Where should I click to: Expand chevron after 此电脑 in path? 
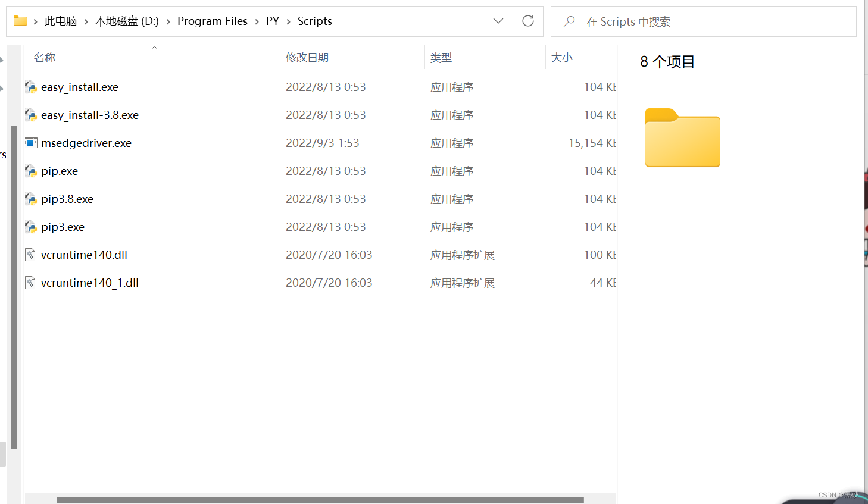point(86,21)
